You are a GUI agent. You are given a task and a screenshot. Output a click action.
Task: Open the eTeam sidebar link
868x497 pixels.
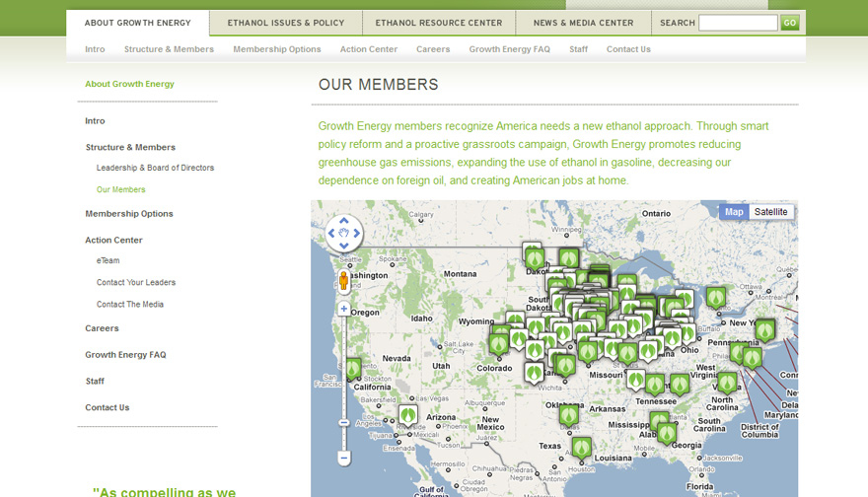pos(108,260)
